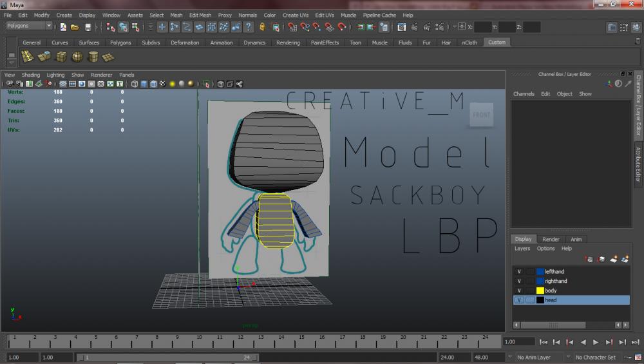Open the shelf options menu arrow at left

tap(12, 63)
